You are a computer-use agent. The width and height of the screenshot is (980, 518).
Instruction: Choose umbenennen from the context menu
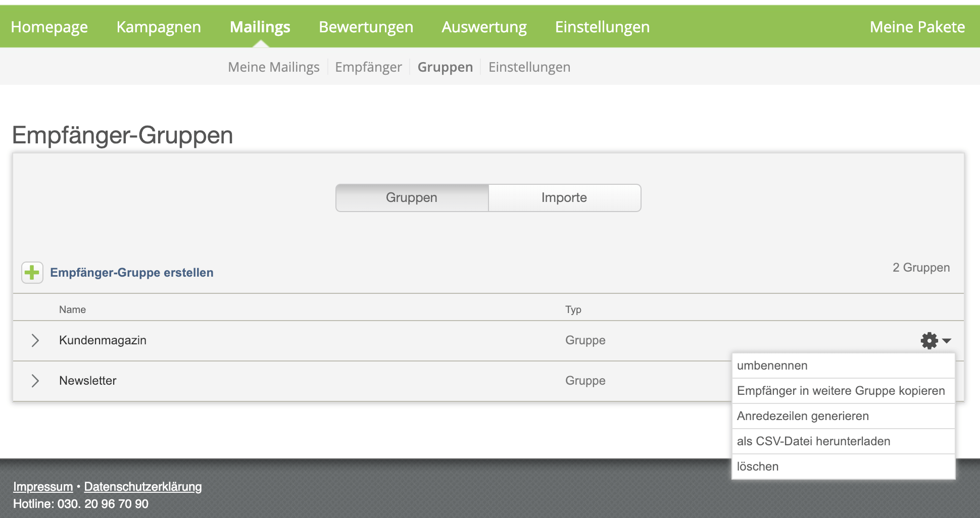pyautogui.click(x=772, y=366)
